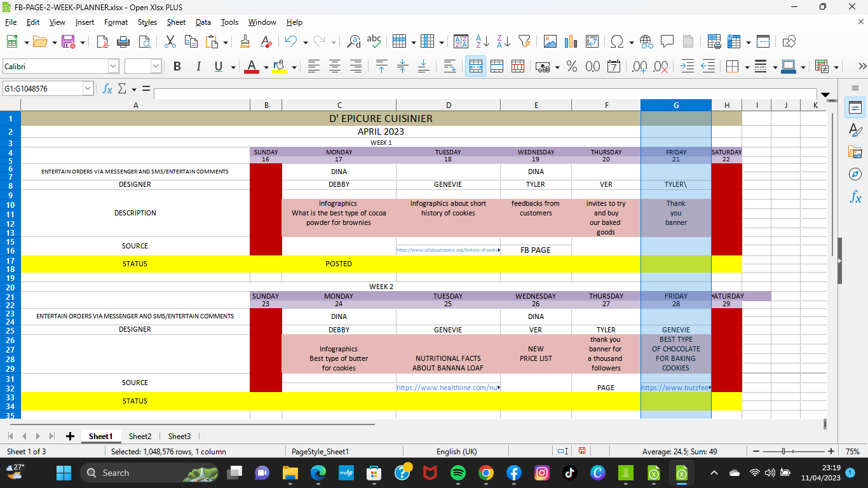Toggle underline formatting
The width and height of the screenshot is (868, 488).
pyautogui.click(x=219, y=66)
